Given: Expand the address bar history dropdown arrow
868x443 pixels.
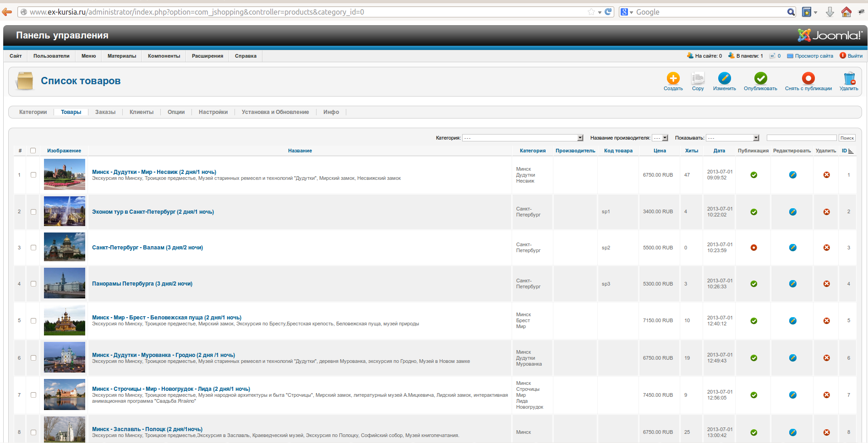Looking at the screenshot, I should pyautogui.click(x=600, y=12).
